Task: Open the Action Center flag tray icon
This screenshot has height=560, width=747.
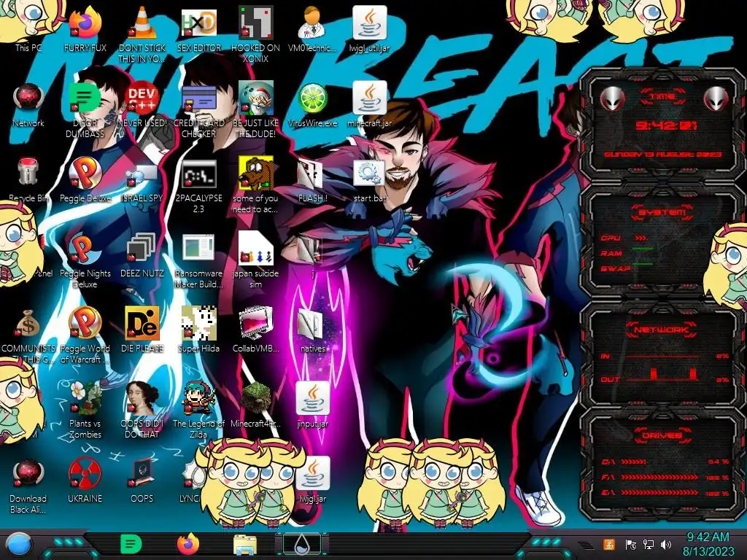Action: click(631, 544)
